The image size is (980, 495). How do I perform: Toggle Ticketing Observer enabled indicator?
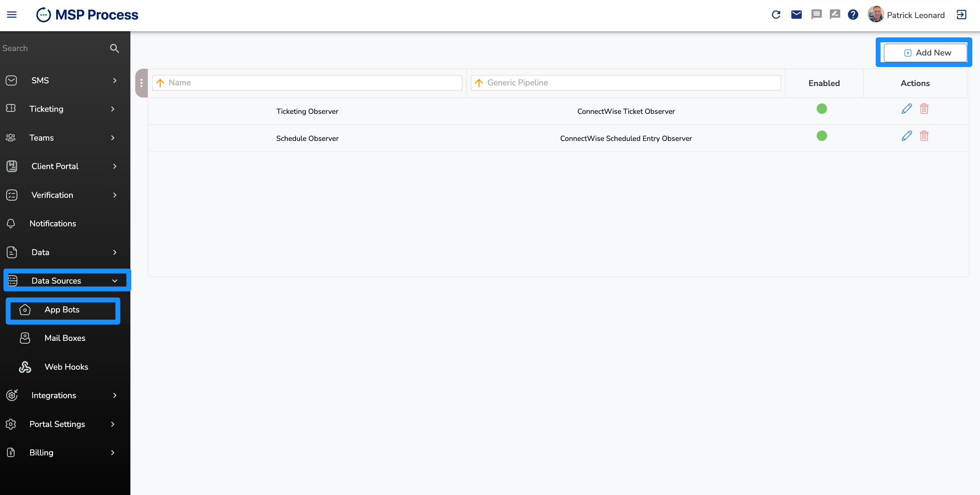[822, 109]
